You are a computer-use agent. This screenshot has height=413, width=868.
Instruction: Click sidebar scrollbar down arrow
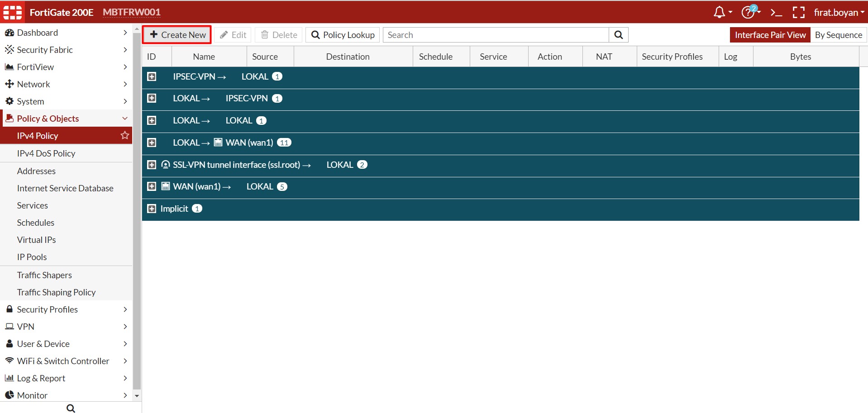point(137,396)
